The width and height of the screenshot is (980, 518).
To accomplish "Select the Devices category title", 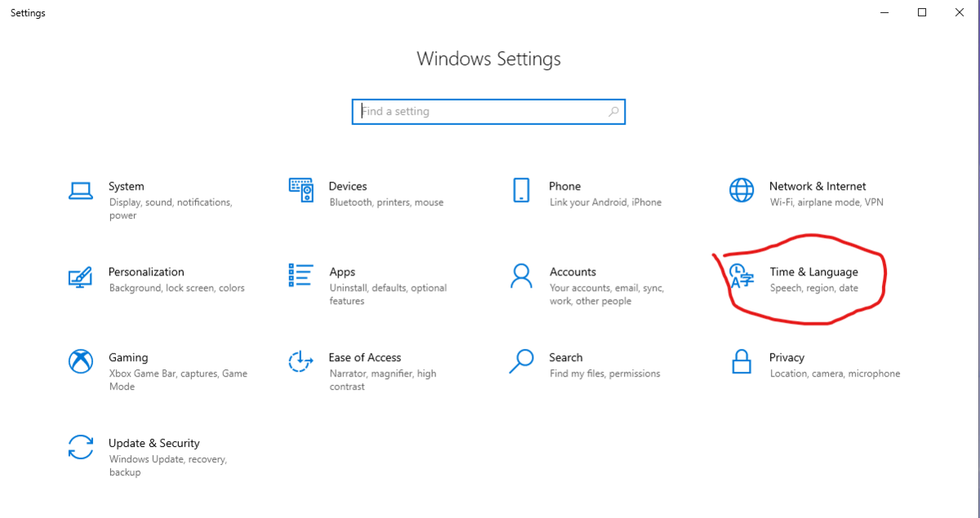I will tap(348, 186).
